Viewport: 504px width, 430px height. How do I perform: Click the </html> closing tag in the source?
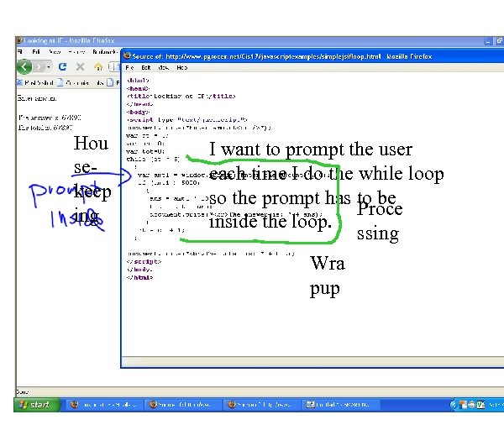point(139,277)
